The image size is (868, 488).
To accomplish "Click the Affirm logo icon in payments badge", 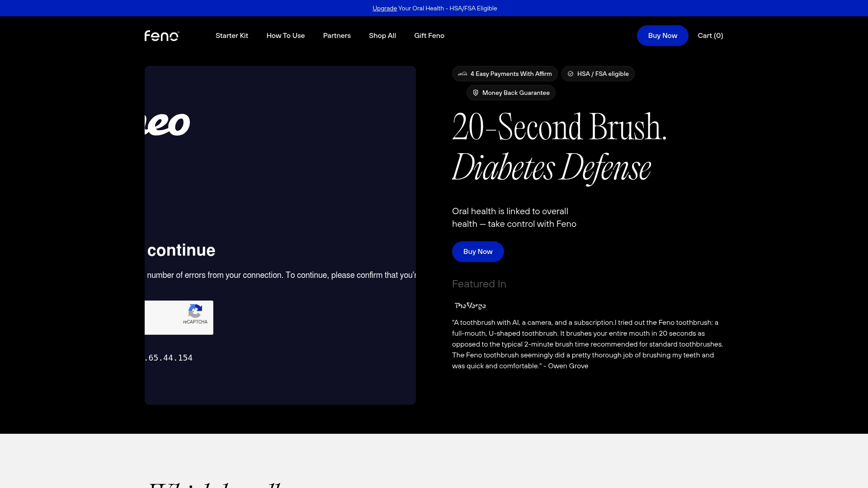I will [462, 74].
